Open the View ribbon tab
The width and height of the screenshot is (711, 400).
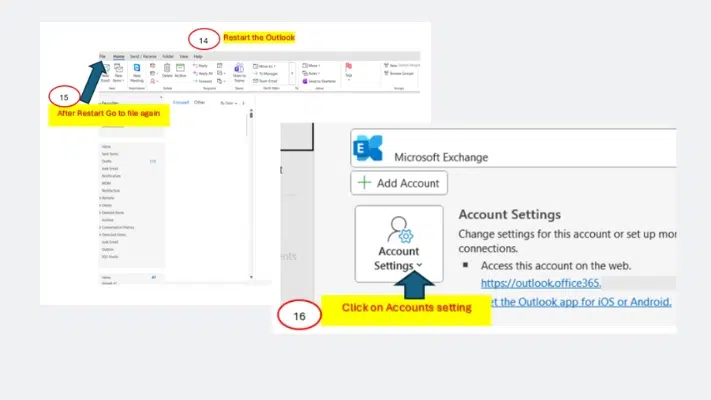[x=184, y=57]
